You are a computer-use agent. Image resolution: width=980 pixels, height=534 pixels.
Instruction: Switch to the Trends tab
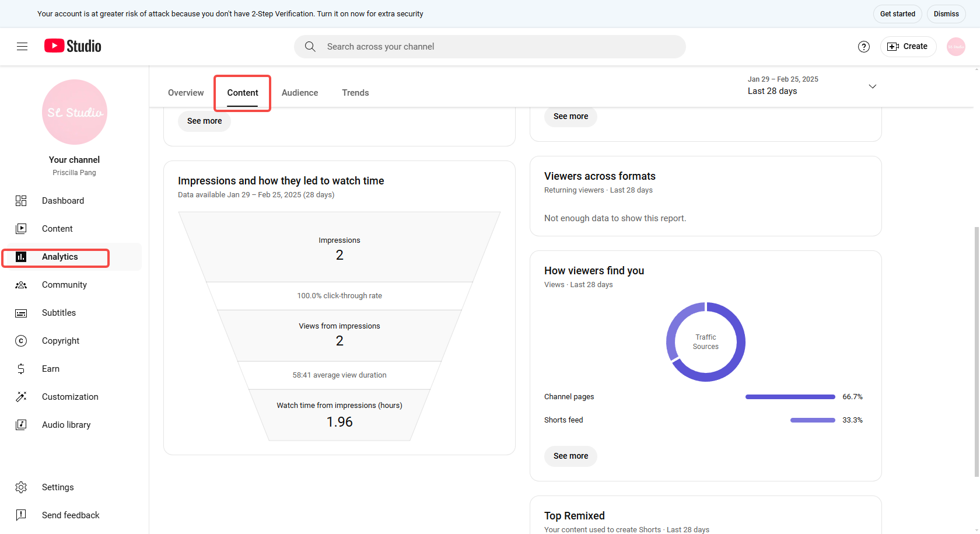355,92
